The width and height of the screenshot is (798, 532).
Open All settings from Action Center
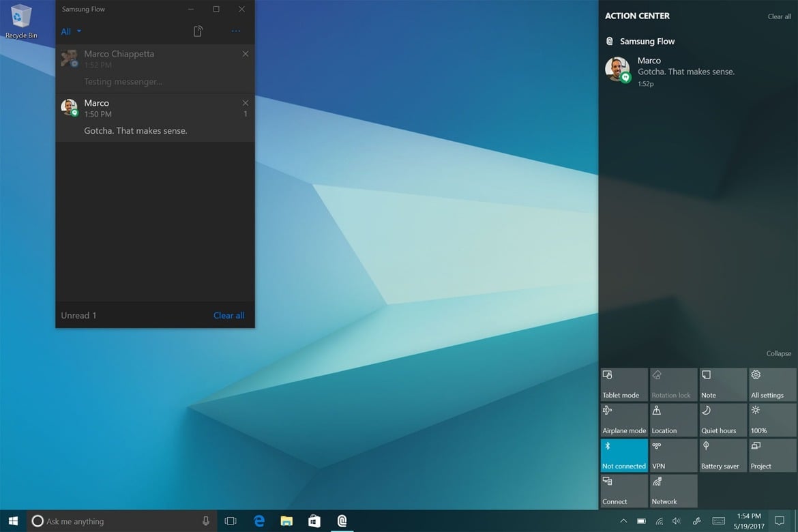(773, 385)
